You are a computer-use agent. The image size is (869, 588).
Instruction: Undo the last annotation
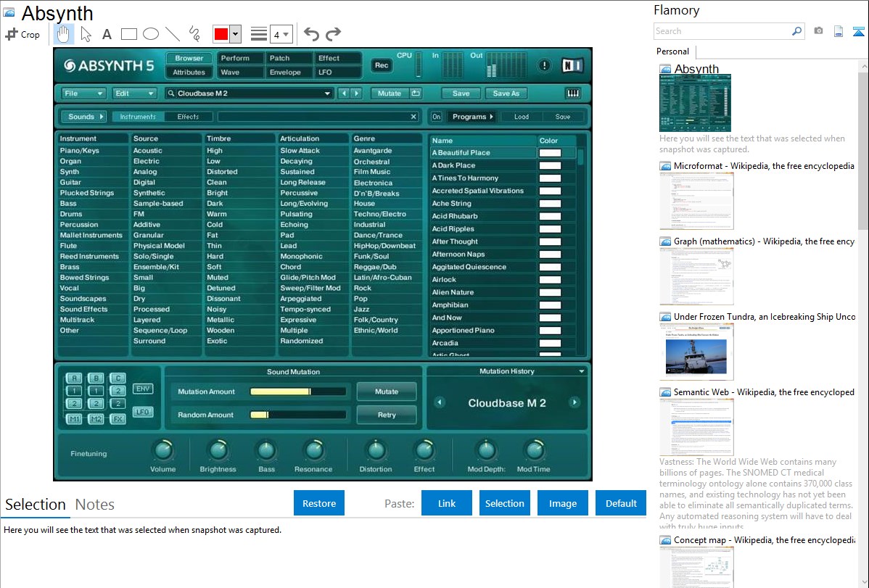[x=311, y=34]
